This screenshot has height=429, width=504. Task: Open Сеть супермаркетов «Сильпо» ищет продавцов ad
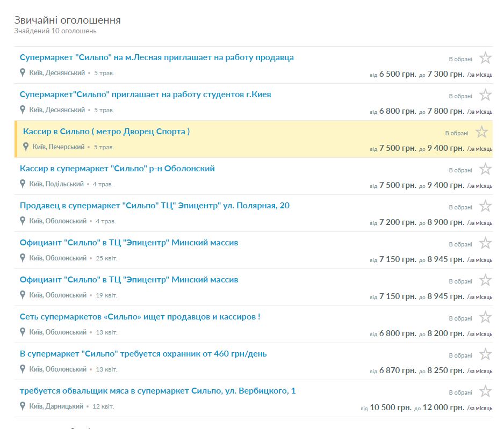pos(140,317)
